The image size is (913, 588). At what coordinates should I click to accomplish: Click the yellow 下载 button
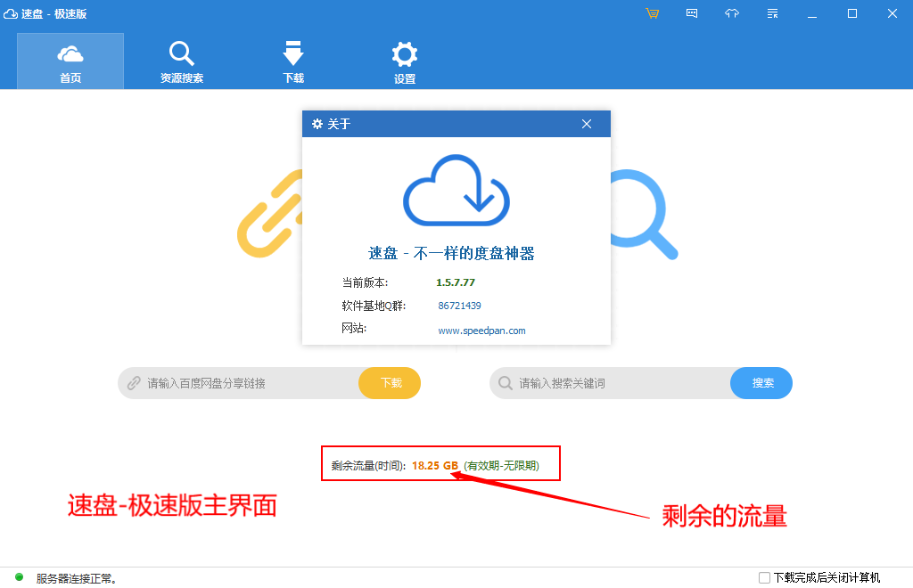(390, 383)
